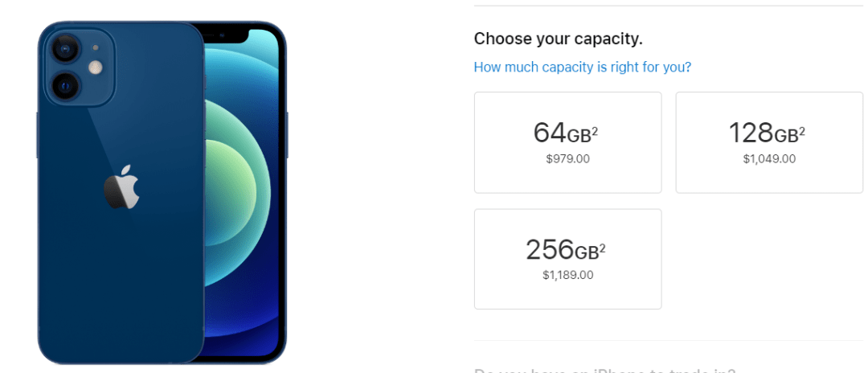
Task: Click the $979.00 price label
Action: coord(567,158)
